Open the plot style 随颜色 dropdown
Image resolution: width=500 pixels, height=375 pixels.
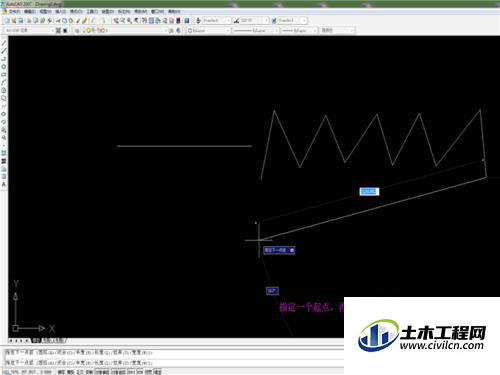337,30
